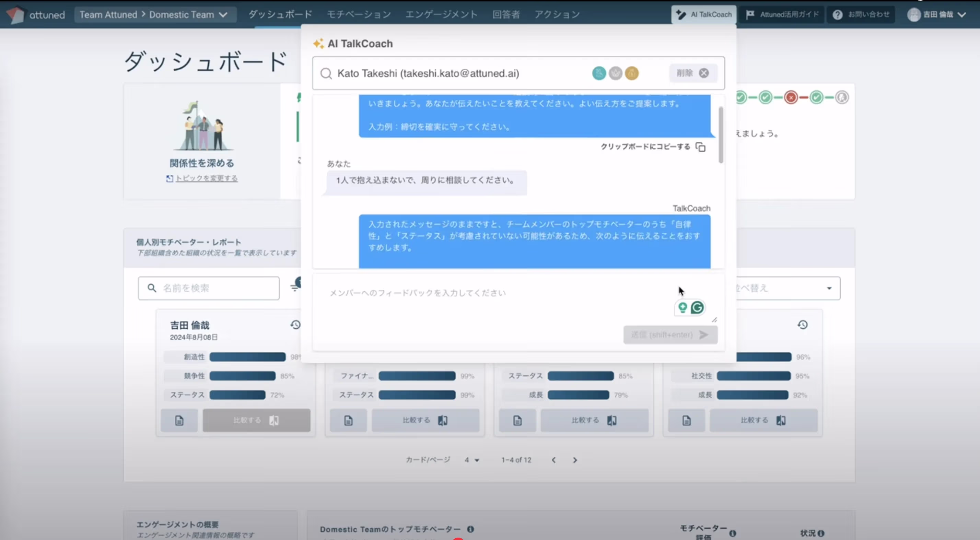Open history icon on rightmost member card
This screenshot has width=980, height=540.
803,325
